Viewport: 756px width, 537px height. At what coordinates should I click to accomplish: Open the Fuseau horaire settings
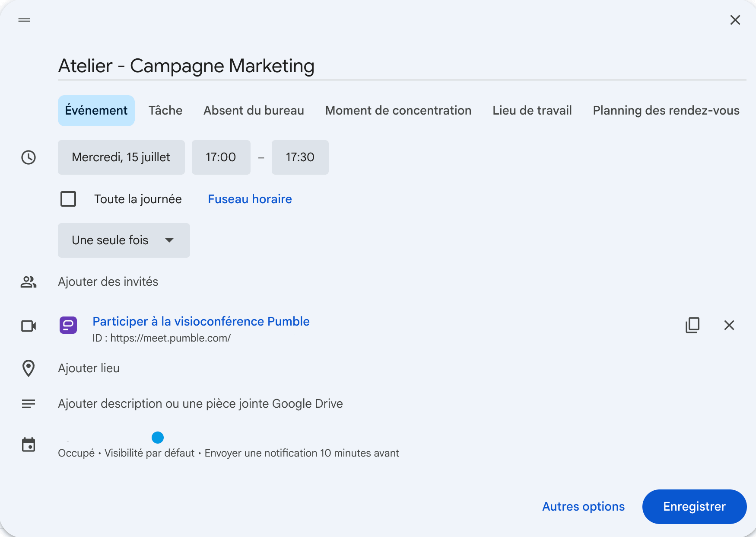(x=249, y=199)
